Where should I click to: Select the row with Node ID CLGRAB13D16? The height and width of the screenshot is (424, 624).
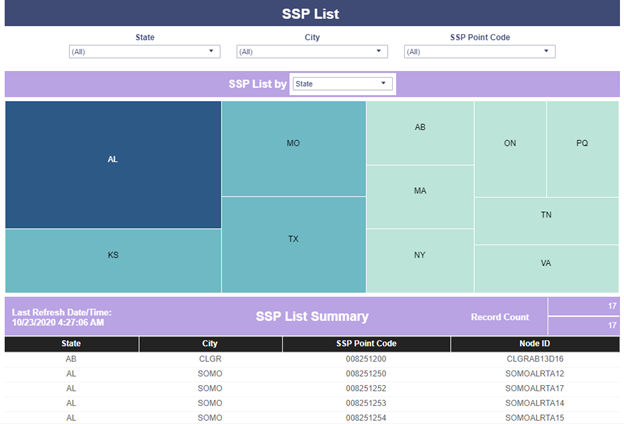(312, 359)
